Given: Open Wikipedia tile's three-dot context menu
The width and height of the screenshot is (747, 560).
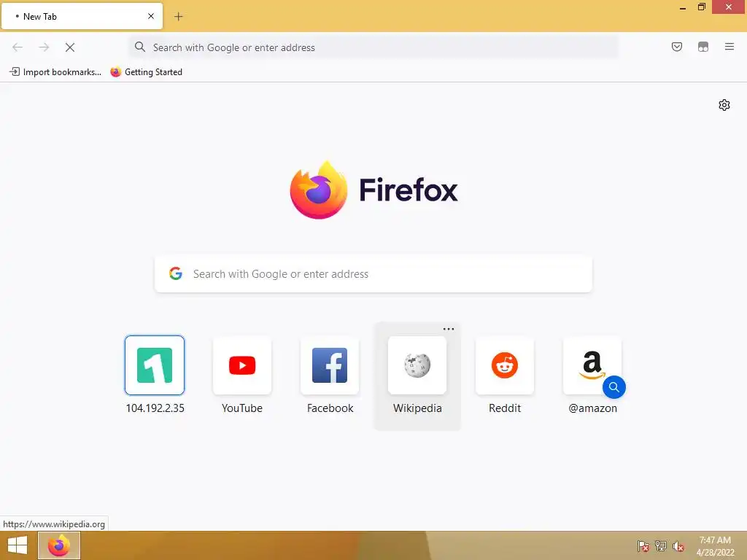Looking at the screenshot, I should (x=449, y=329).
